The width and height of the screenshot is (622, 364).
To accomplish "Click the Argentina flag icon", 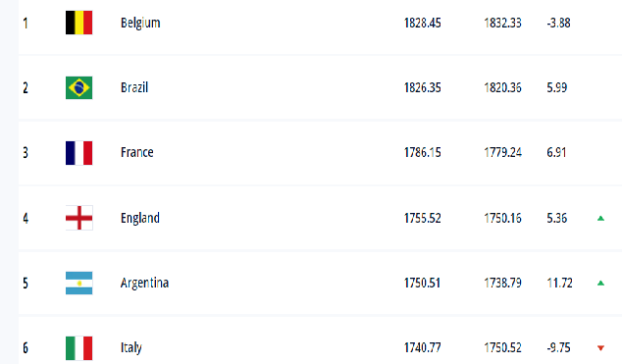I will tap(78, 284).
